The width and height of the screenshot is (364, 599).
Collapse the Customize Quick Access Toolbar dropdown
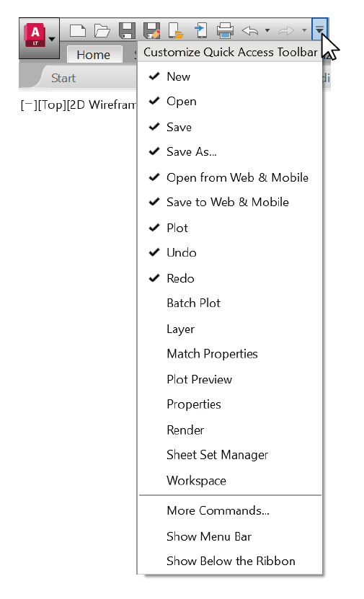(320, 29)
